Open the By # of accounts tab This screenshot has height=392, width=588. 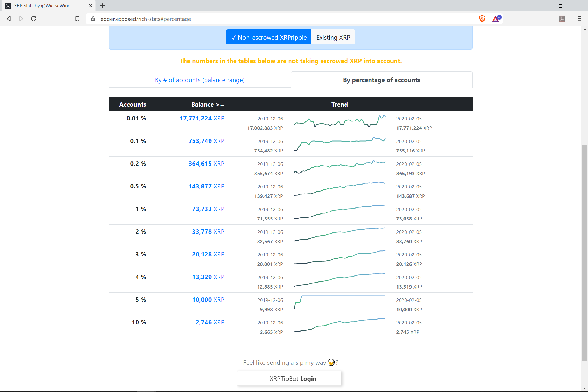click(x=200, y=80)
